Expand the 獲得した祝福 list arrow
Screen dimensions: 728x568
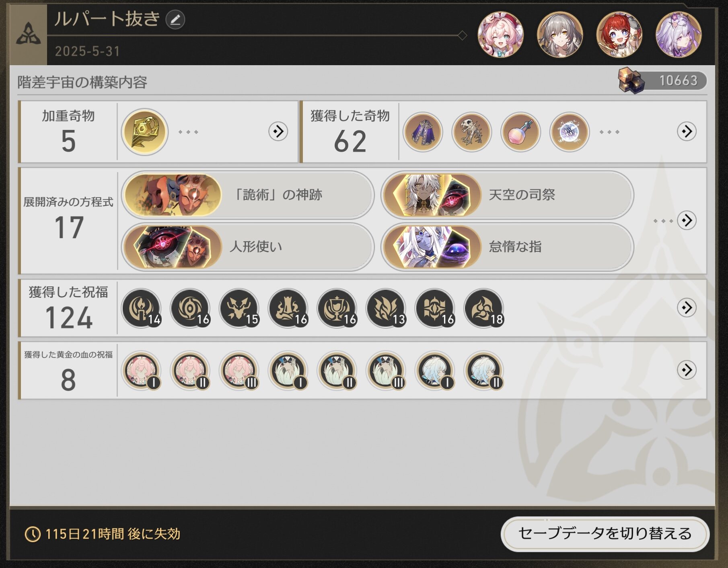point(687,308)
